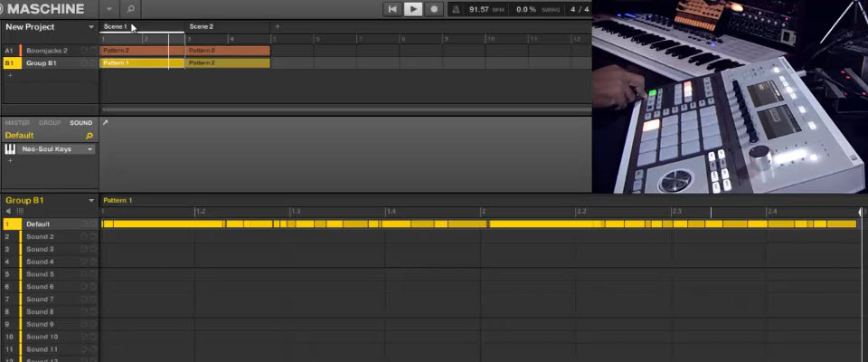Mute the Group B1 row in arranger
Viewport: 868px width, 362px height.
(84, 63)
